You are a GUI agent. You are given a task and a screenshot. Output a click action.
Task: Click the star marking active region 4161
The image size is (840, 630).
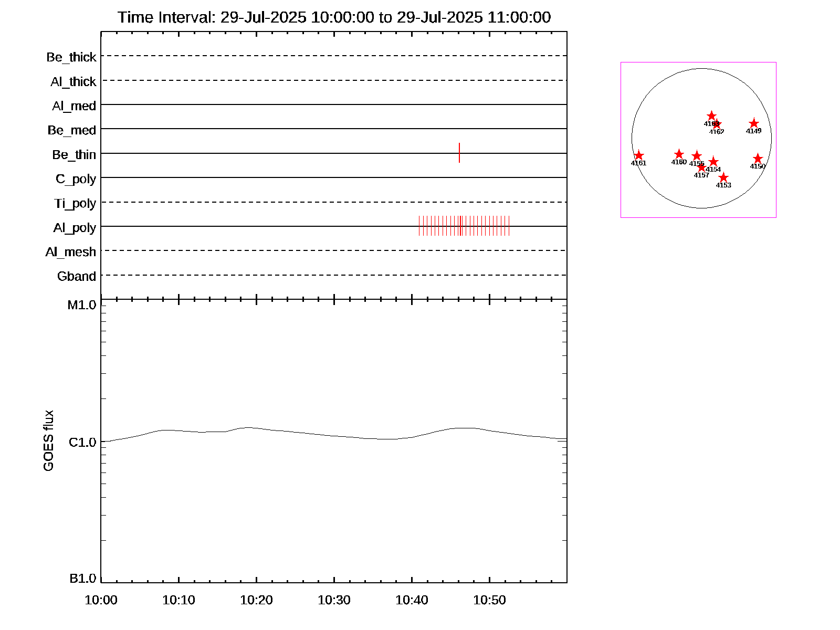[638, 155]
